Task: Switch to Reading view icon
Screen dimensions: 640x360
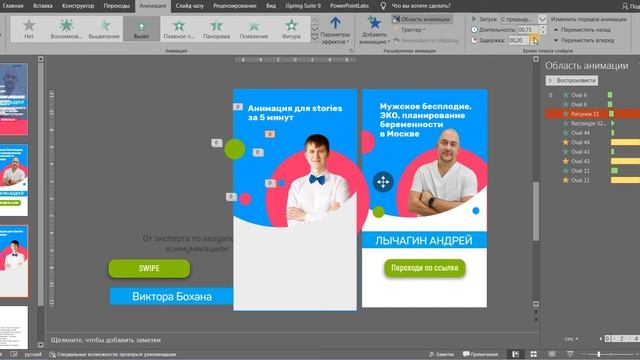Action: tap(552, 354)
